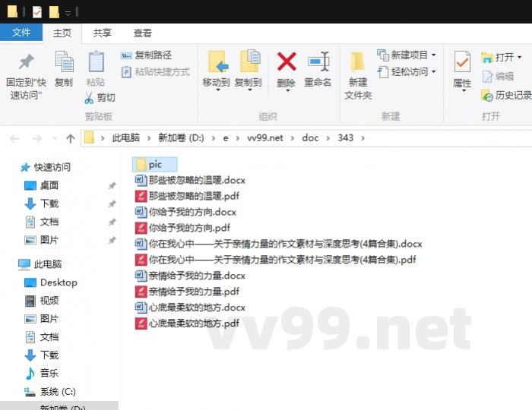532x410 pixels.
Task: Click 新加卷 (D:) in address bar
Action: click(x=181, y=138)
